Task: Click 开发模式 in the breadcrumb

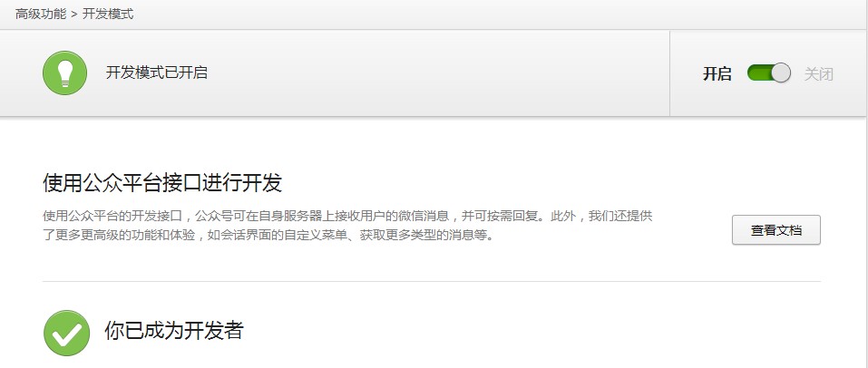Action: coord(108,14)
